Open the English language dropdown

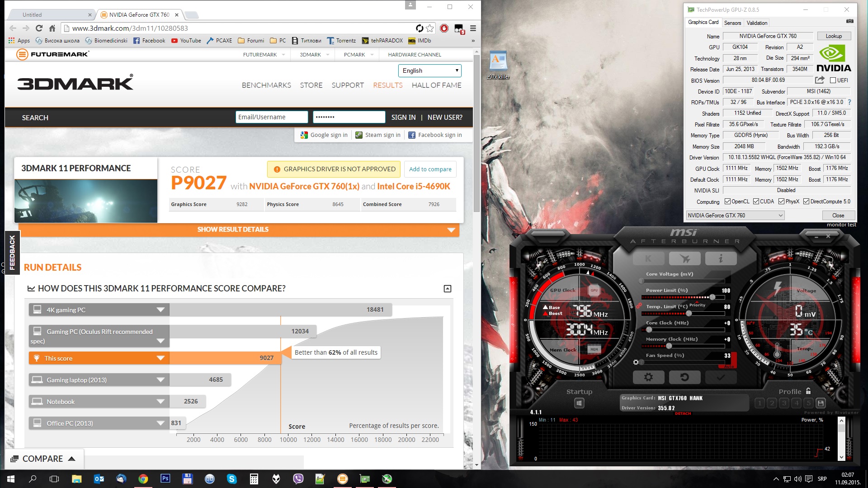coord(429,70)
